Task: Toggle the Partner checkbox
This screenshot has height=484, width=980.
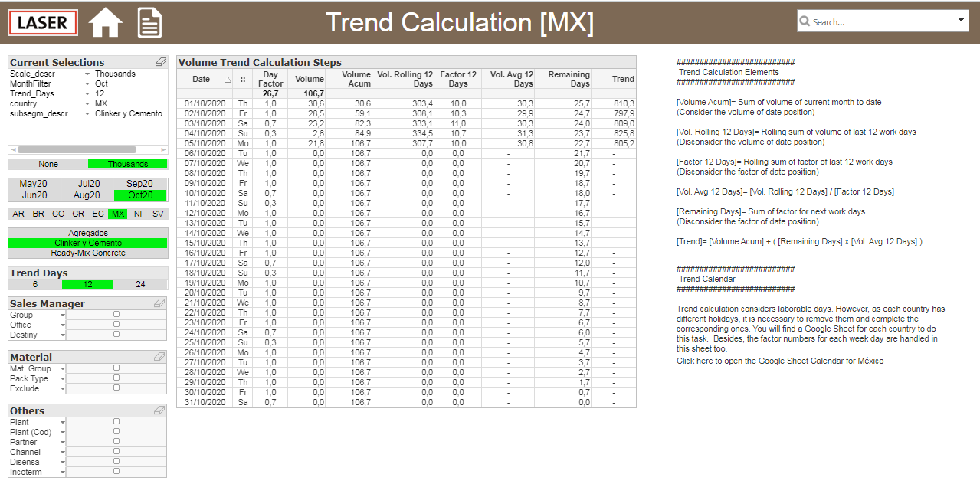Action: click(116, 441)
